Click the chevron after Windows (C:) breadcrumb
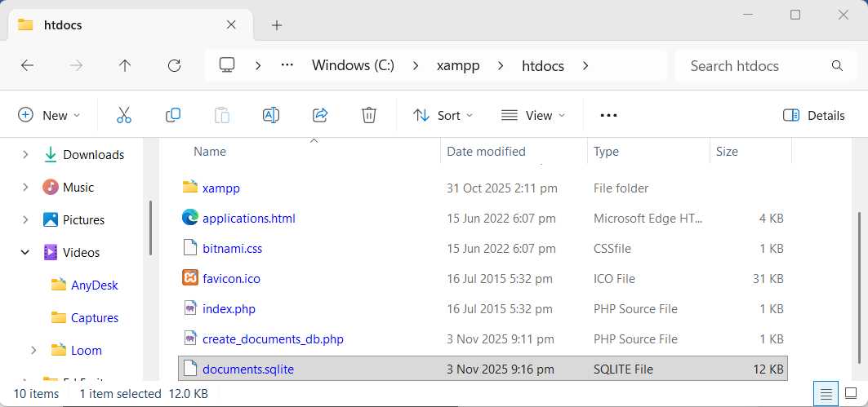Screen dimensions: 868x407 coord(415,66)
